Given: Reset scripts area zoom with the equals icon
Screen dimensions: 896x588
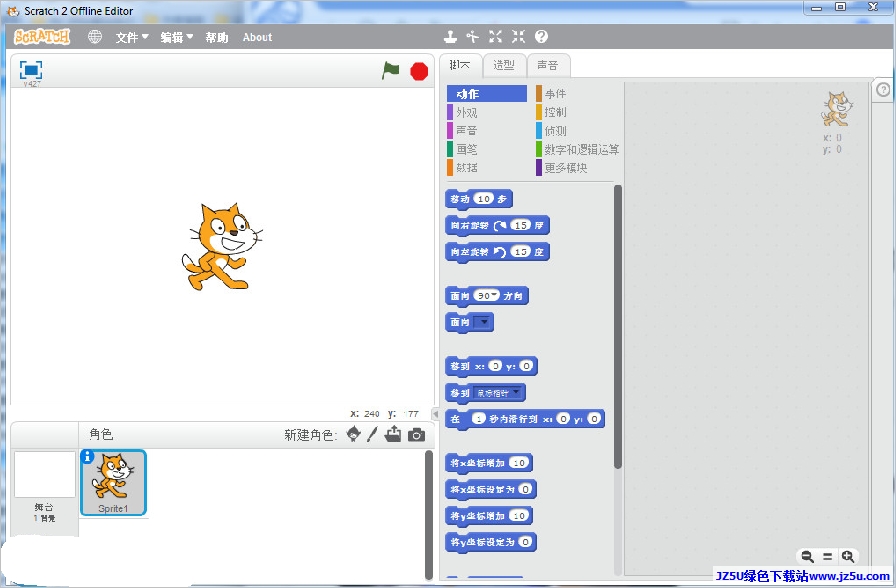Looking at the screenshot, I should click(827, 557).
